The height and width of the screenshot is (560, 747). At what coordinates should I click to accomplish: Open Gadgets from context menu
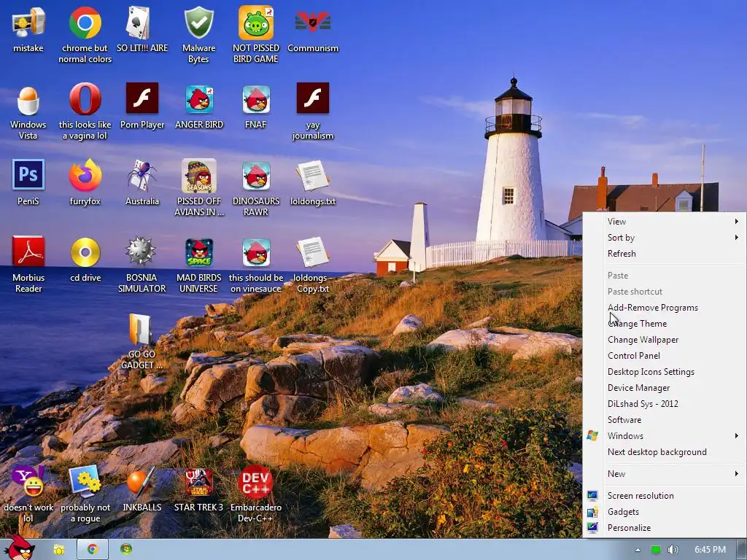tap(664, 512)
